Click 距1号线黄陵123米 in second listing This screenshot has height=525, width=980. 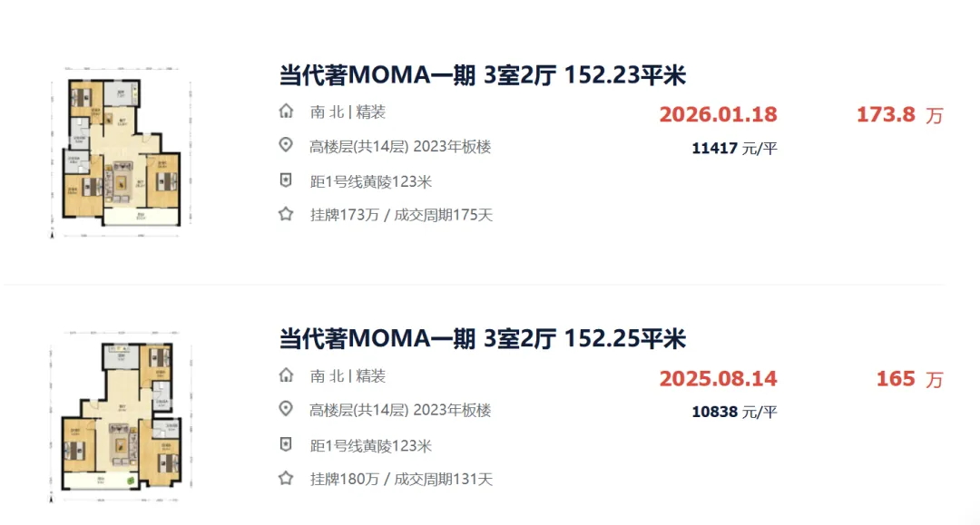370,446
